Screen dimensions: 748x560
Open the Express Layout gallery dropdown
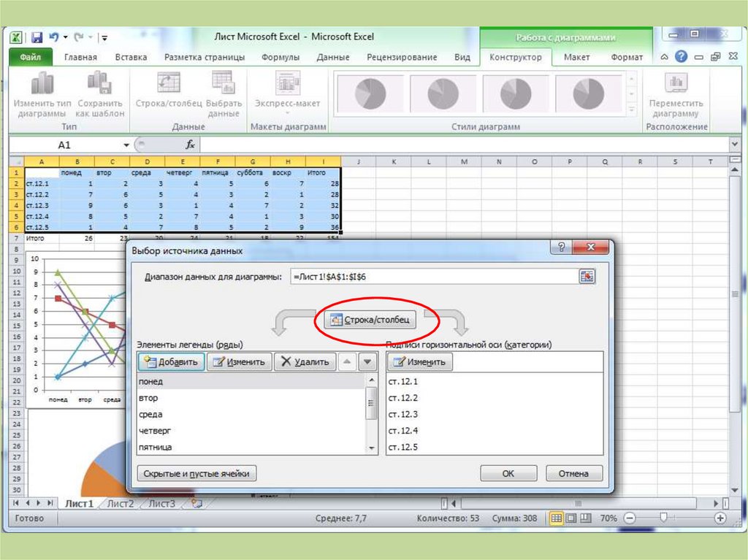pos(287,112)
